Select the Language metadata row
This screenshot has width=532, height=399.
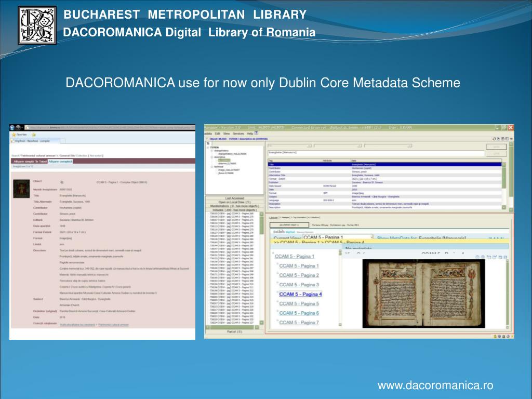[x=385, y=200]
